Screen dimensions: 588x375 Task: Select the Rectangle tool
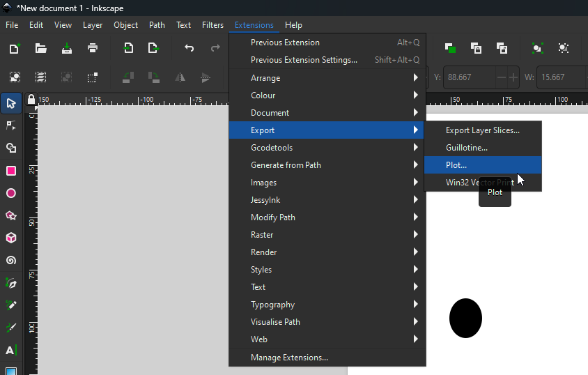point(11,171)
